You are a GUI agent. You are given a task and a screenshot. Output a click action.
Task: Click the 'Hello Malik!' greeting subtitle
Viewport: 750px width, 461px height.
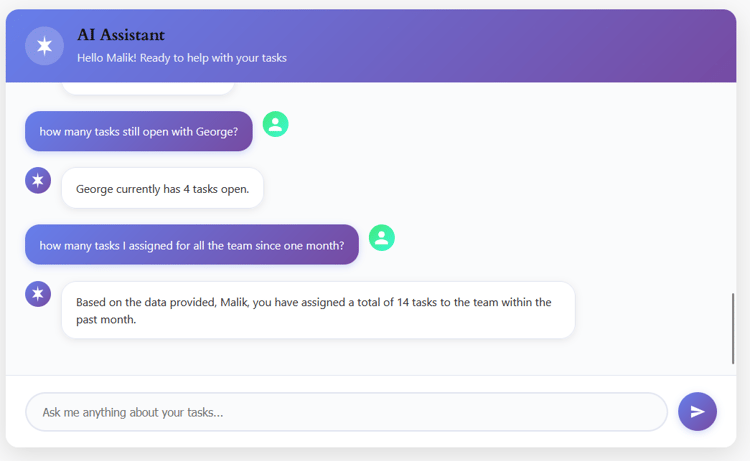coord(181,58)
